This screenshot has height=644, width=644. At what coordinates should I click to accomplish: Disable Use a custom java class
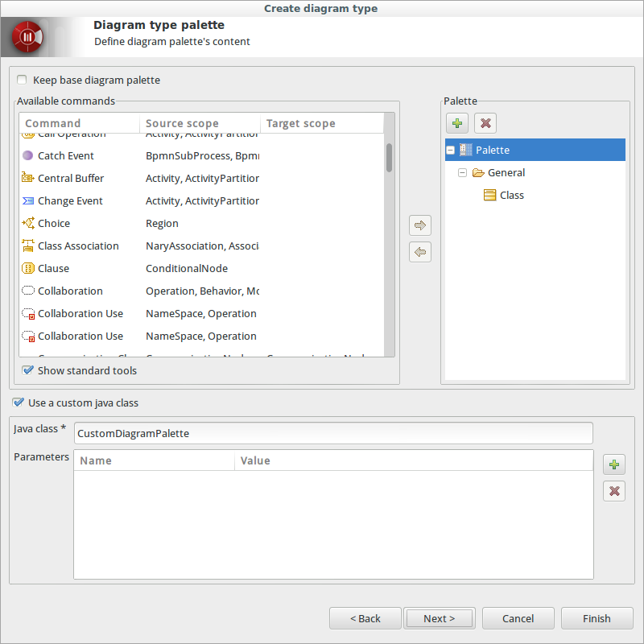point(19,402)
